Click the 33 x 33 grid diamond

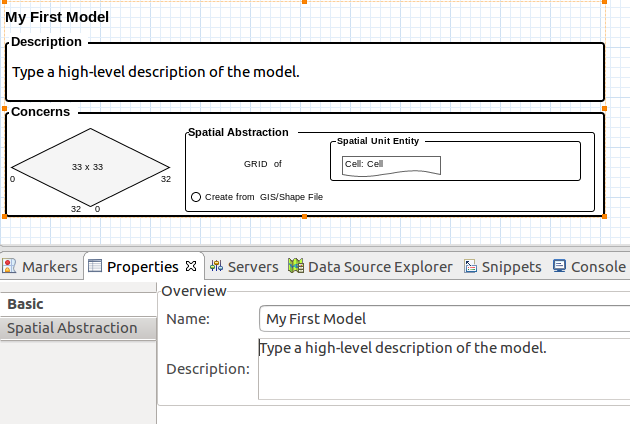pos(90,167)
